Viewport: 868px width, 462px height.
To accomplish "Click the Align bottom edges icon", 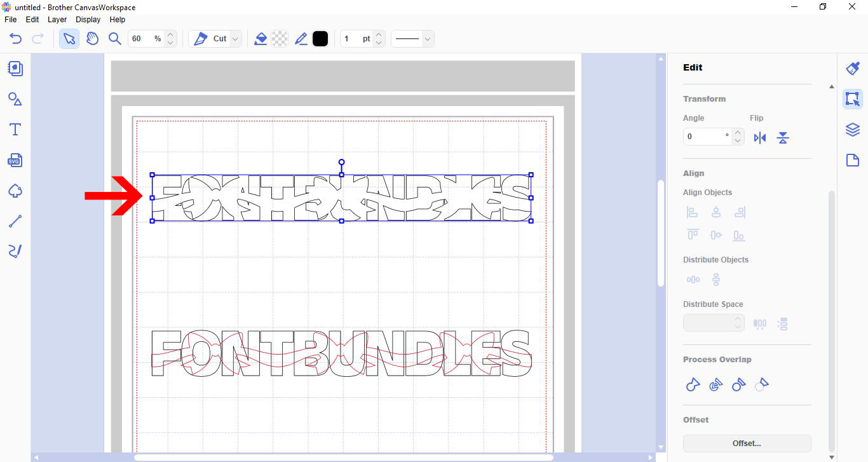I will coord(739,235).
